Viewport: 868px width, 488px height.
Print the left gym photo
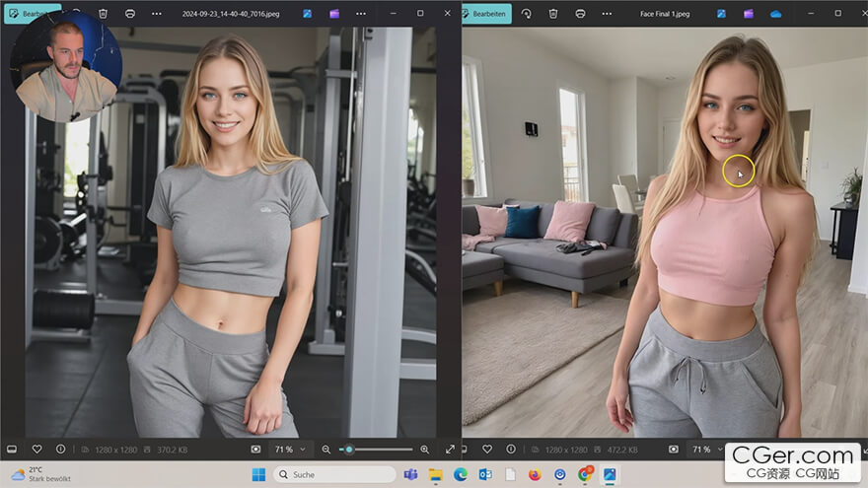click(x=130, y=14)
